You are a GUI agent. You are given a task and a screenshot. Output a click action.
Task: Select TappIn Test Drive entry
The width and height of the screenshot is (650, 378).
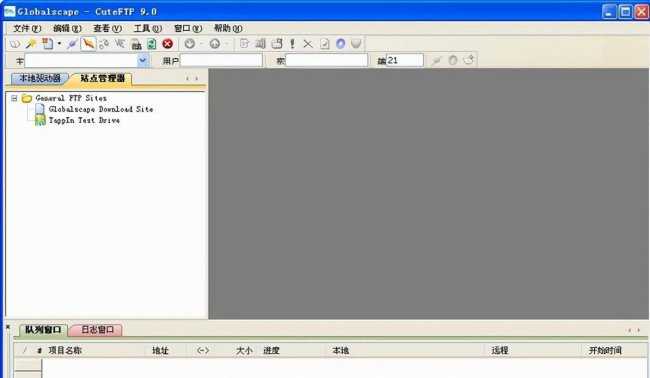[84, 120]
